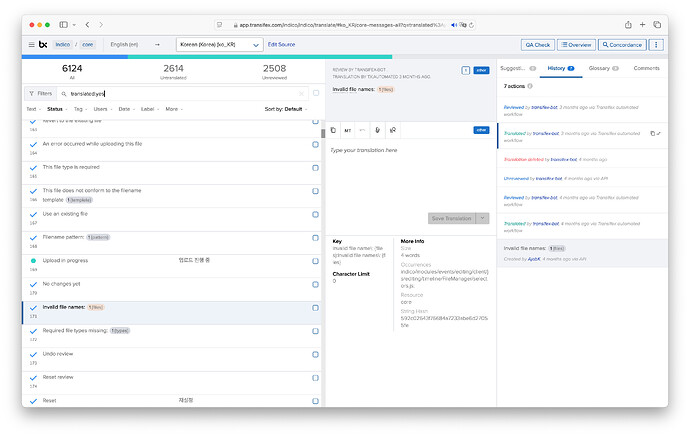
Task: Copy source text to translation icon
Action: [333, 130]
